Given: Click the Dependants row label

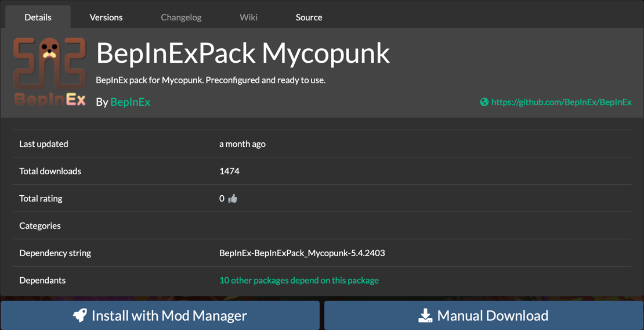Looking at the screenshot, I should click(x=42, y=280).
